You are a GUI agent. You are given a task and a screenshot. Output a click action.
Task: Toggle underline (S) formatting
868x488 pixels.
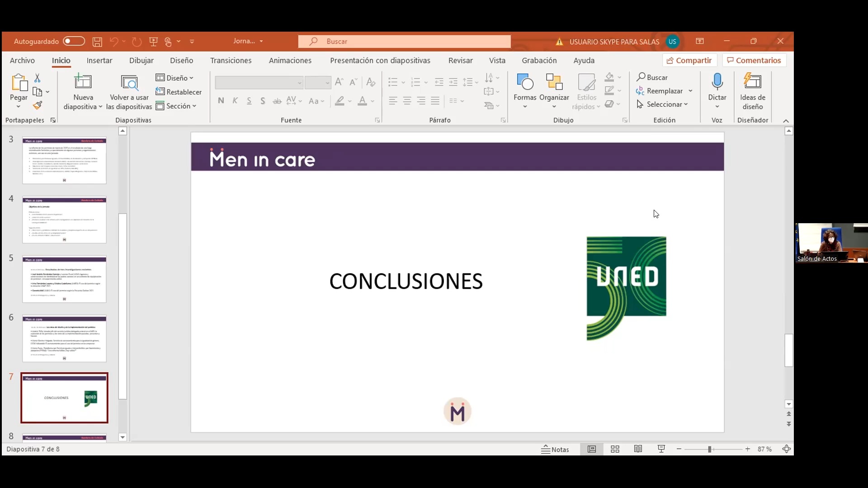(x=249, y=101)
